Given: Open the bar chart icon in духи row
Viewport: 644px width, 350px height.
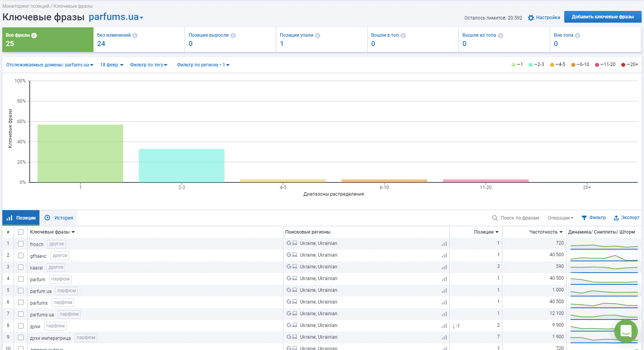Looking at the screenshot, I should [x=444, y=326].
